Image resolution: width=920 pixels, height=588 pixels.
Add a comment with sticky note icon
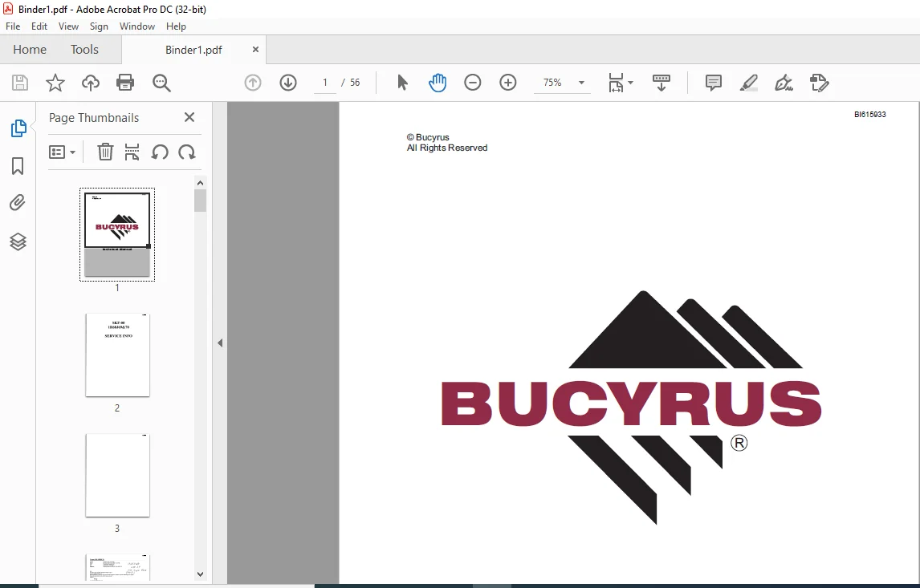tap(714, 83)
